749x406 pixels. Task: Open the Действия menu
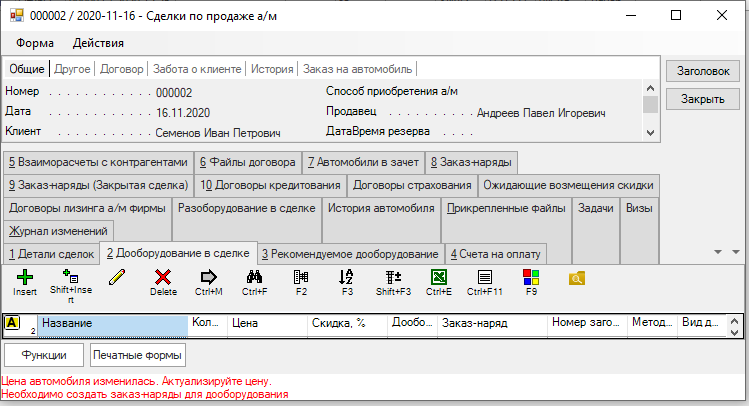pyautogui.click(x=98, y=43)
